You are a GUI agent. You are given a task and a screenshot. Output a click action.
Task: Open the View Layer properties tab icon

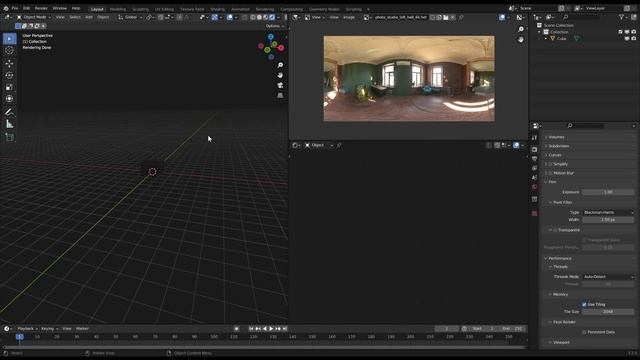click(x=534, y=168)
